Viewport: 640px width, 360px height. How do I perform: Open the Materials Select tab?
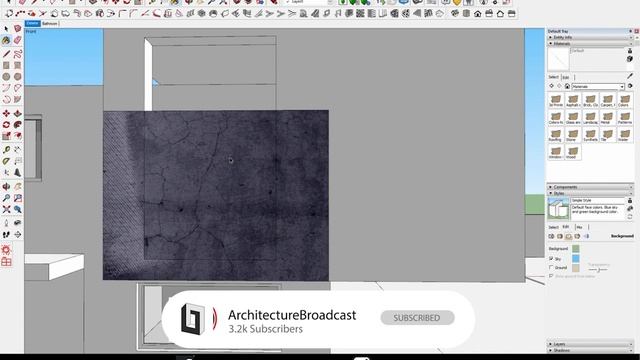coord(553,77)
